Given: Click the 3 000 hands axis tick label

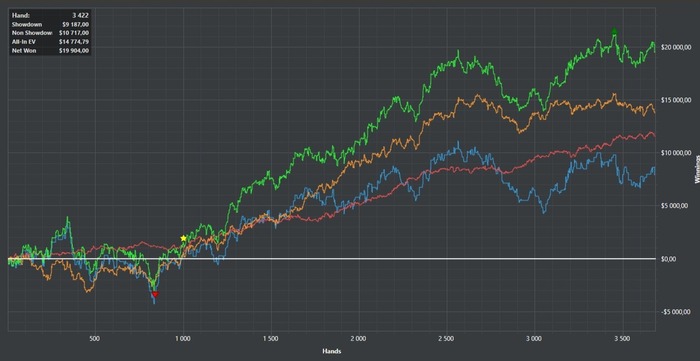Looking at the screenshot, I should click(x=534, y=339).
